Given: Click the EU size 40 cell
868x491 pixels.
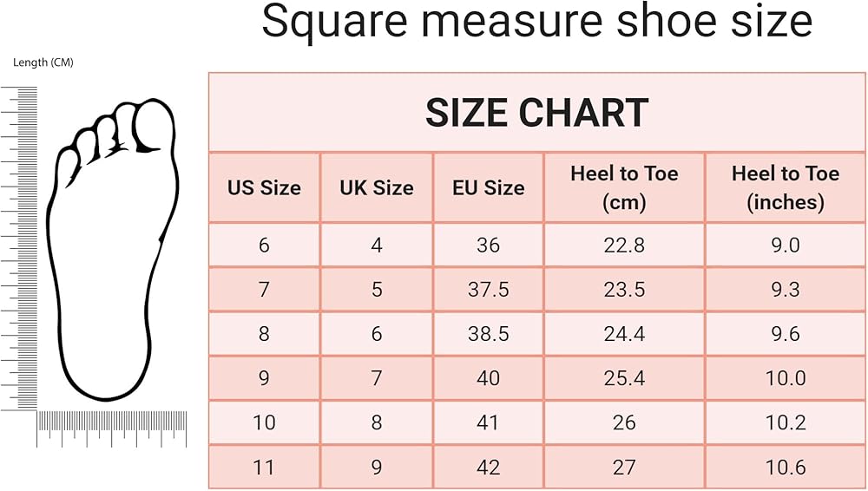Looking at the screenshot, I should pyautogui.click(x=488, y=378).
